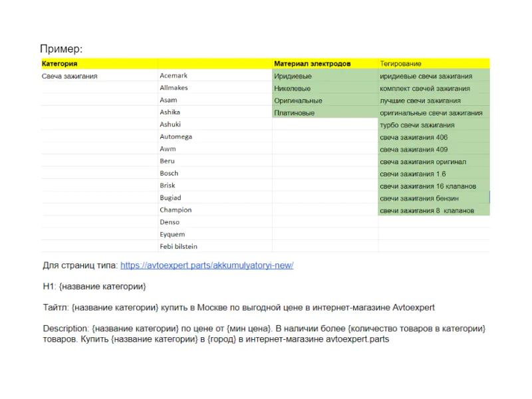Select the свечи зажигания бензин tag cell
The width and height of the screenshot is (532, 399).
(x=434, y=198)
